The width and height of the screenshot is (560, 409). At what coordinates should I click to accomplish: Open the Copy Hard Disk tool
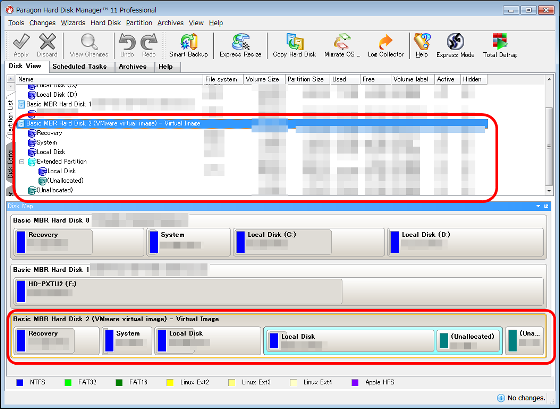tap(294, 45)
